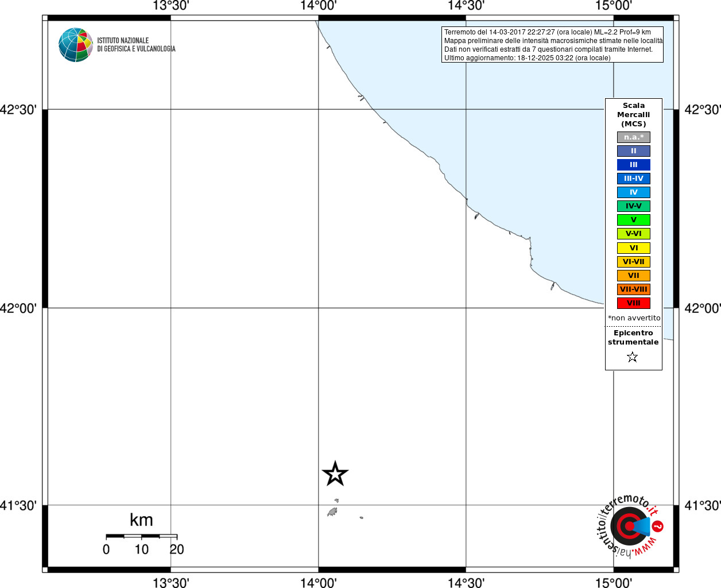Select the yellow VI legend swatch

[x=634, y=248]
